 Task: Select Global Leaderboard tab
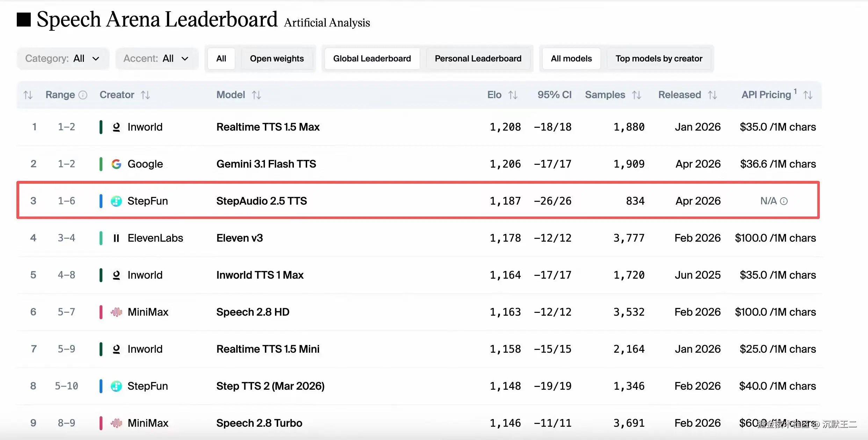click(x=372, y=59)
